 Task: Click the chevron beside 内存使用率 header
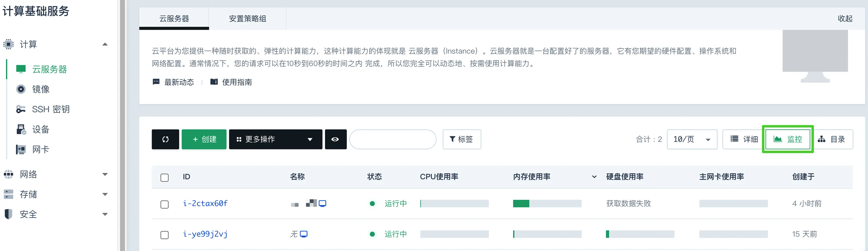(594, 177)
